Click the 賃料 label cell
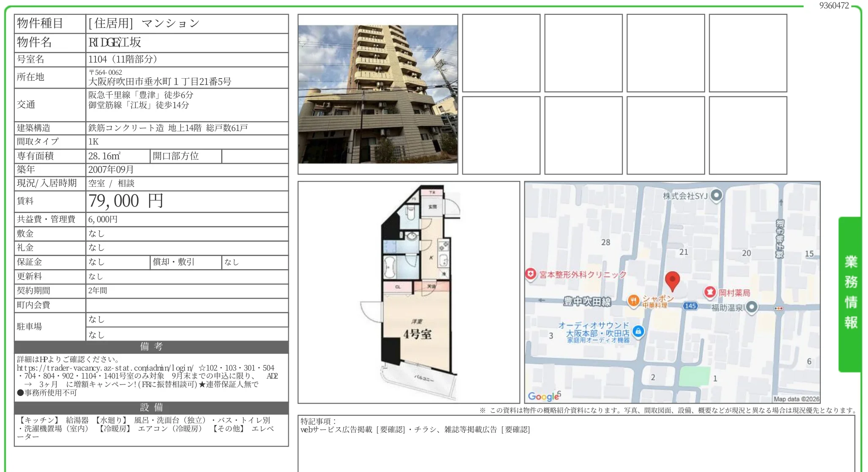The height and width of the screenshot is (472, 868). [x=50, y=201]
